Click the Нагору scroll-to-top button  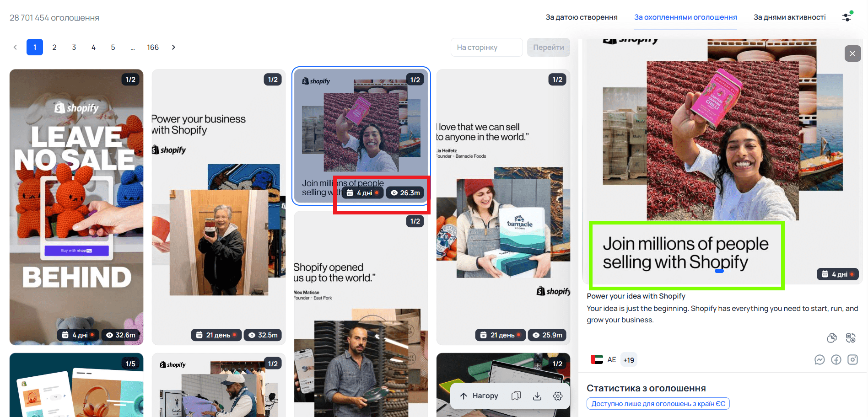tap(479, 396)
